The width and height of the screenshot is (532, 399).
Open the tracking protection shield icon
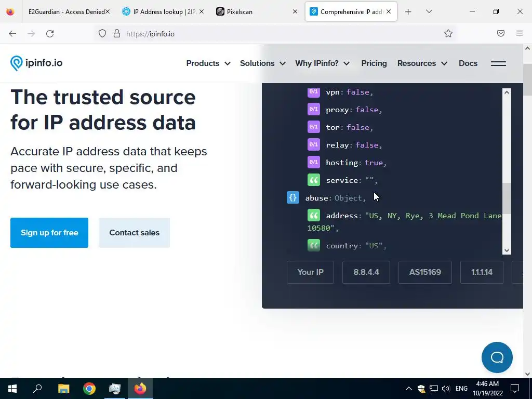pos(102,34)
